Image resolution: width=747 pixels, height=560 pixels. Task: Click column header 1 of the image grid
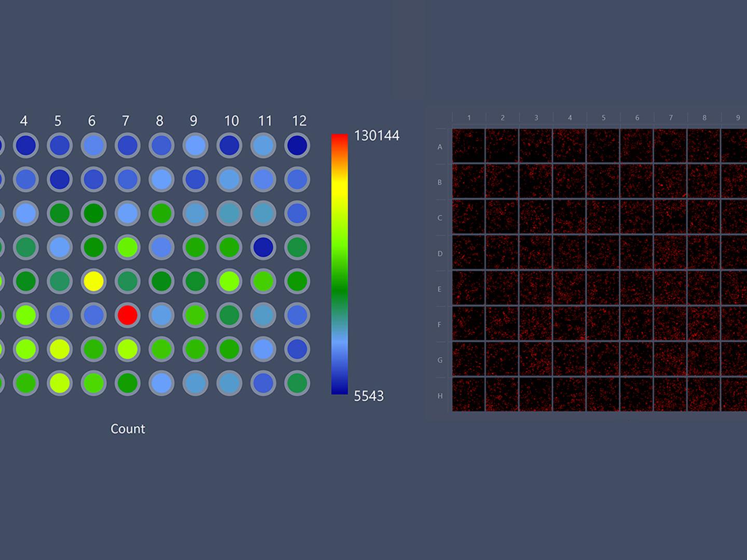point(469,118)
